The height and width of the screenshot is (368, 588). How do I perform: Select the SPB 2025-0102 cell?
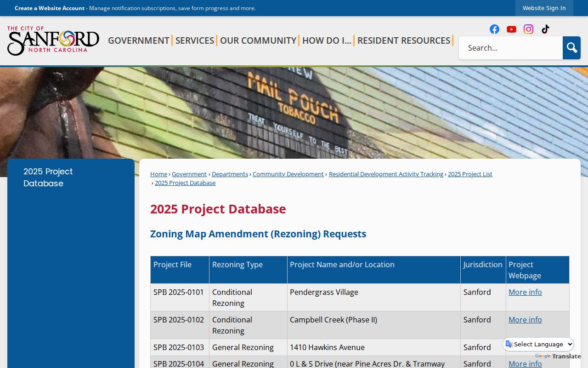pyautogui.click(x=180, y=325)
